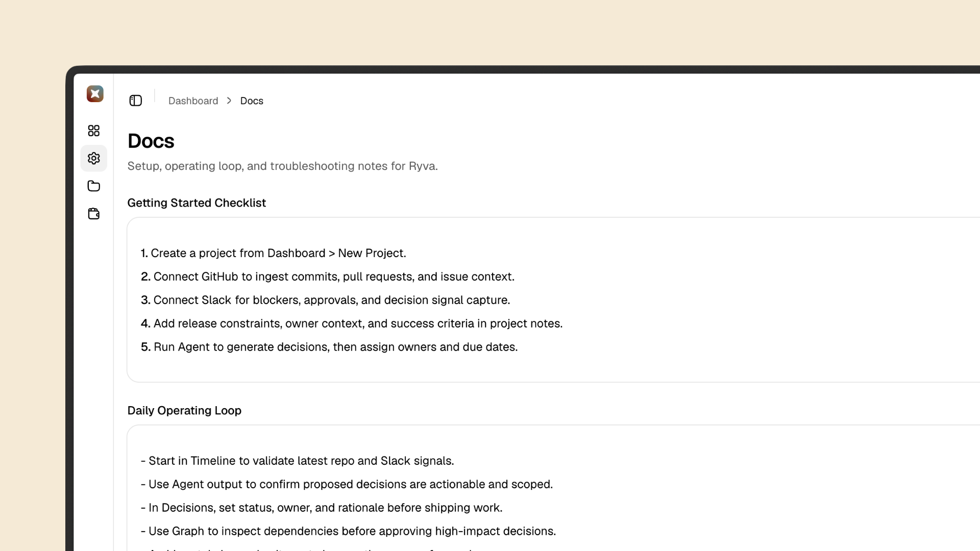Click the Docs page title

(x=151, y=141)
